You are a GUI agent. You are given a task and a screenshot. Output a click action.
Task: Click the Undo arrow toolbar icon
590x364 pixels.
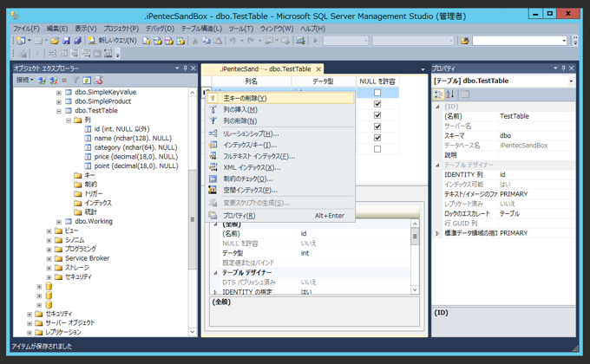(x=233, y=40)
